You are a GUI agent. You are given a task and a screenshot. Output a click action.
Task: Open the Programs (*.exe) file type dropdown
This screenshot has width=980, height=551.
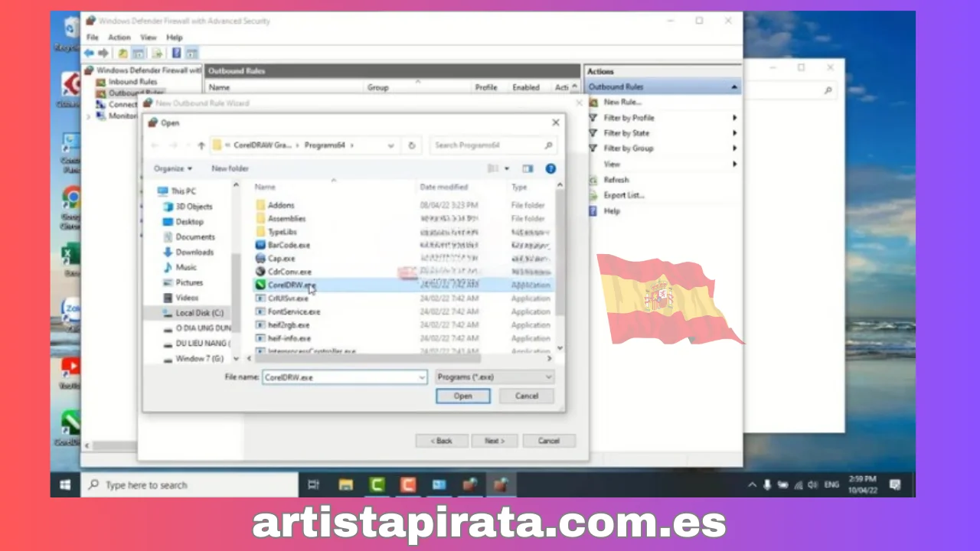[495, 377]
